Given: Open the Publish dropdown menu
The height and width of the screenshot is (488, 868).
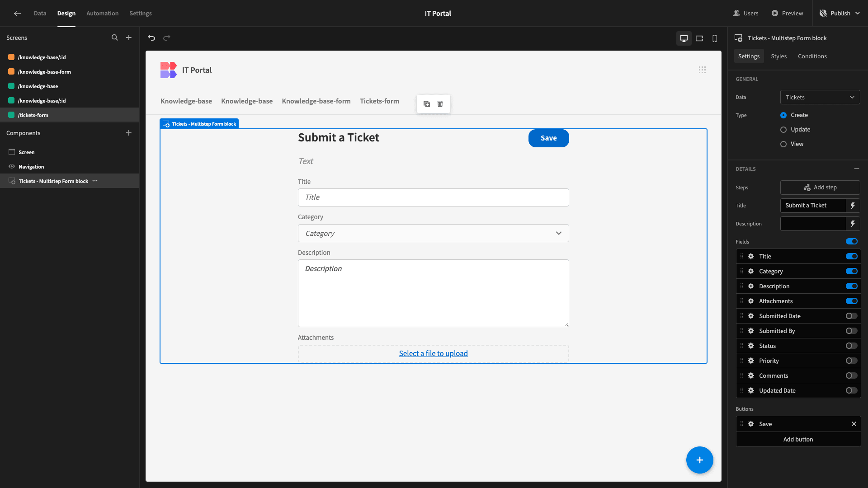Looking at the screenshot, I should pyautogui.click(x=840, y=13).
